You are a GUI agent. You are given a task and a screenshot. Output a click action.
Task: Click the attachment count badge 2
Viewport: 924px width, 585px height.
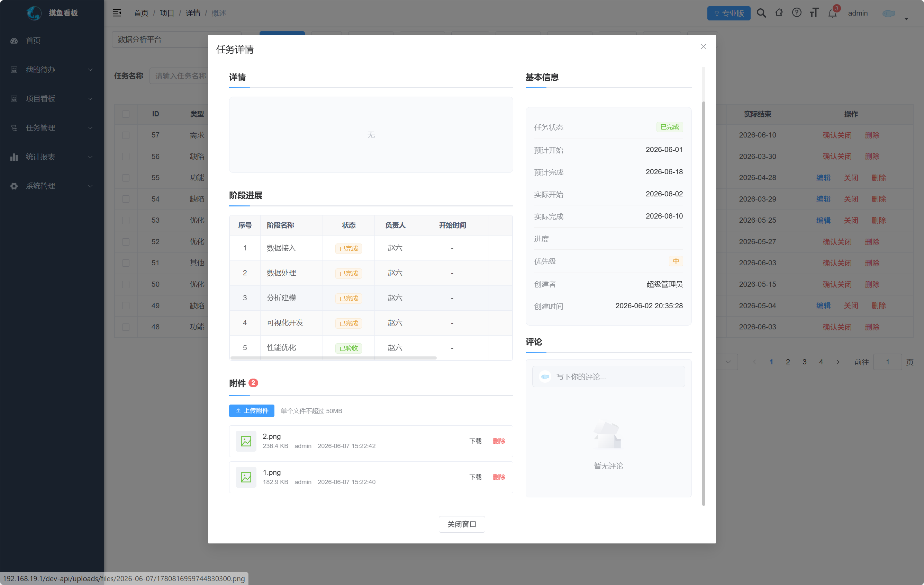pos(253,383)
